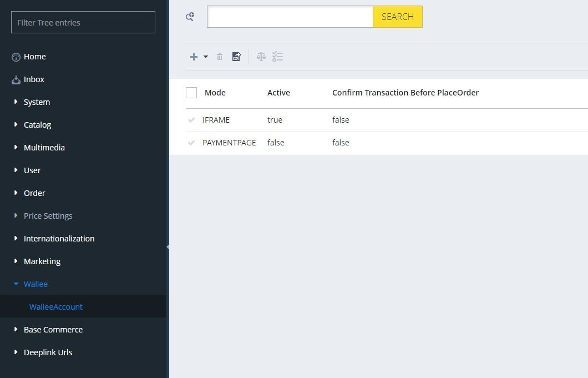588x378 pixels.
Task: Expand the Base Commerce section
Action: [53, 329]
